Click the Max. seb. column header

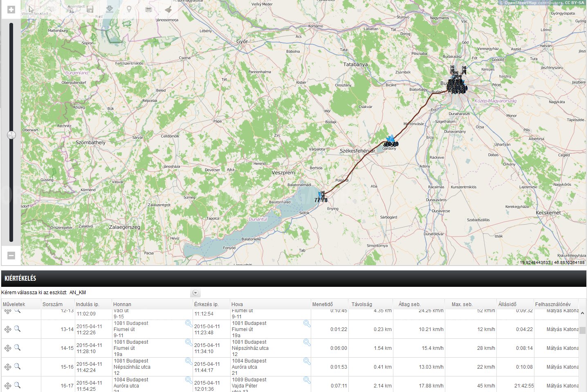pos(462,304)
